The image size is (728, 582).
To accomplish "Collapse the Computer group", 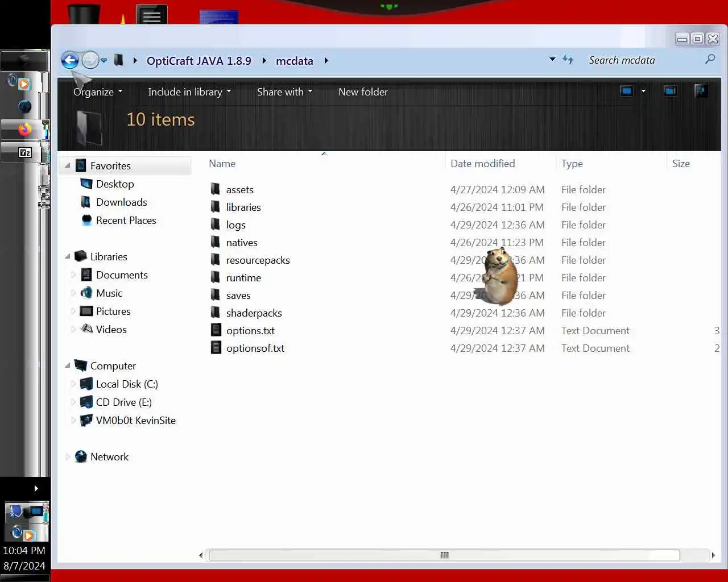I will coord(68,365).
